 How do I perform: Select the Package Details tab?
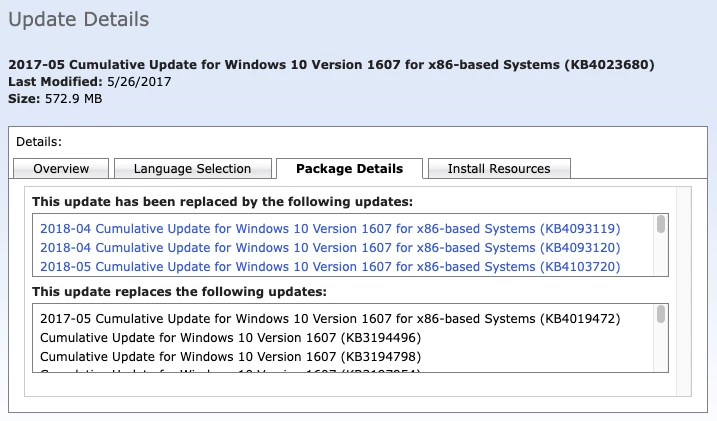click(349, 169)
